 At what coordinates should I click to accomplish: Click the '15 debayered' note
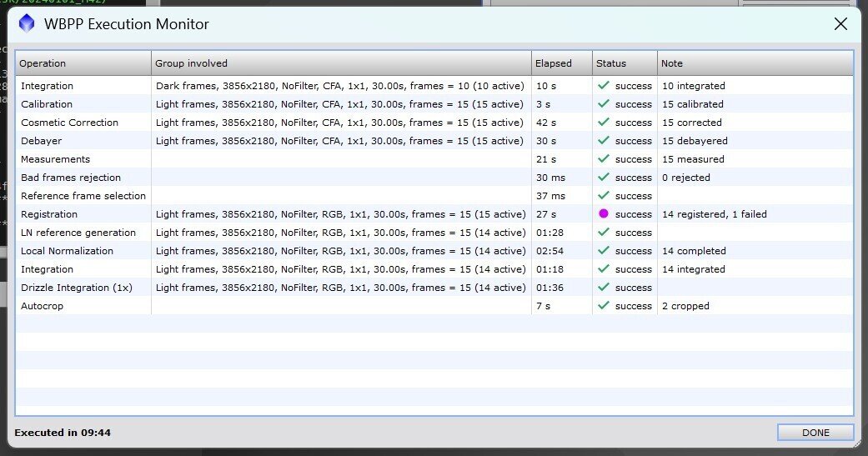[x=695, y=141]
